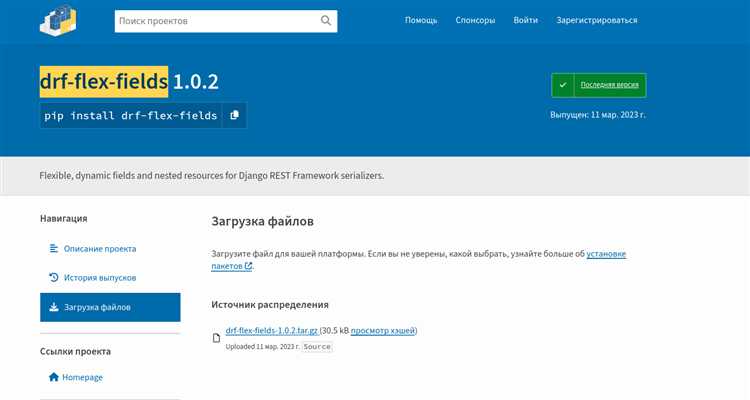Click the external link icon after пакетов
The image size is (750, 400).
(x=248, y=266)
